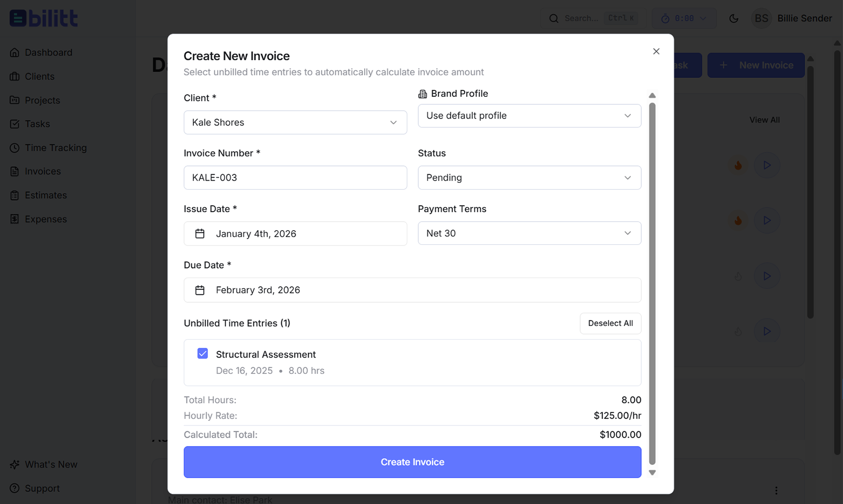Toggle dark mode with the moon icon

[x=733, y=18]
